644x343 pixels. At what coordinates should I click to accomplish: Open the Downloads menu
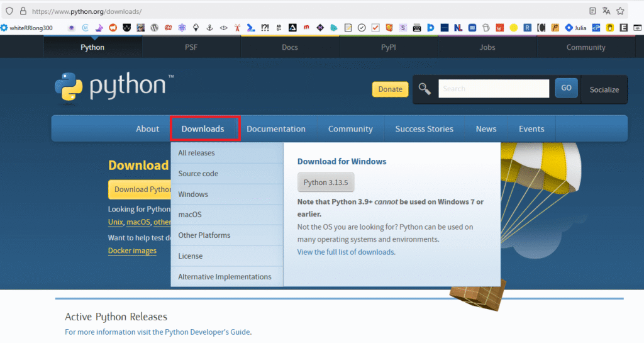pyautogui.click(x=203, y=128)
